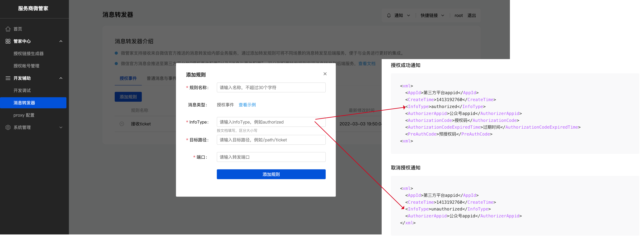Click the 添加规则 button behind the dialog

[128, 97]
